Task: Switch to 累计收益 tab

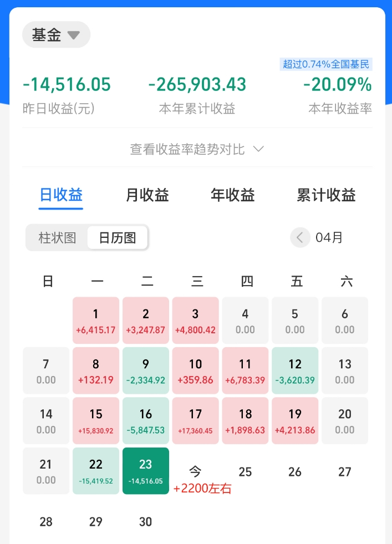Action: pyautogui.click(x=326, y=195)
